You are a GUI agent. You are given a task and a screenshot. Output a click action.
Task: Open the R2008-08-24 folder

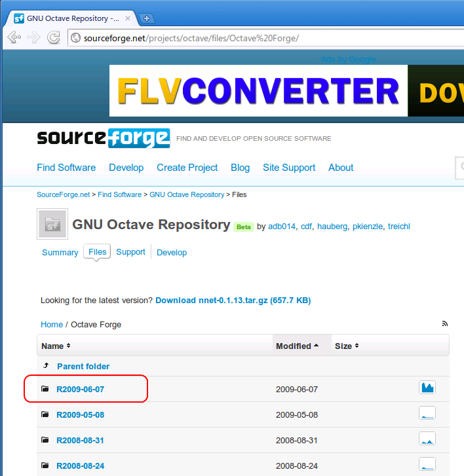(x=80, y=466)
